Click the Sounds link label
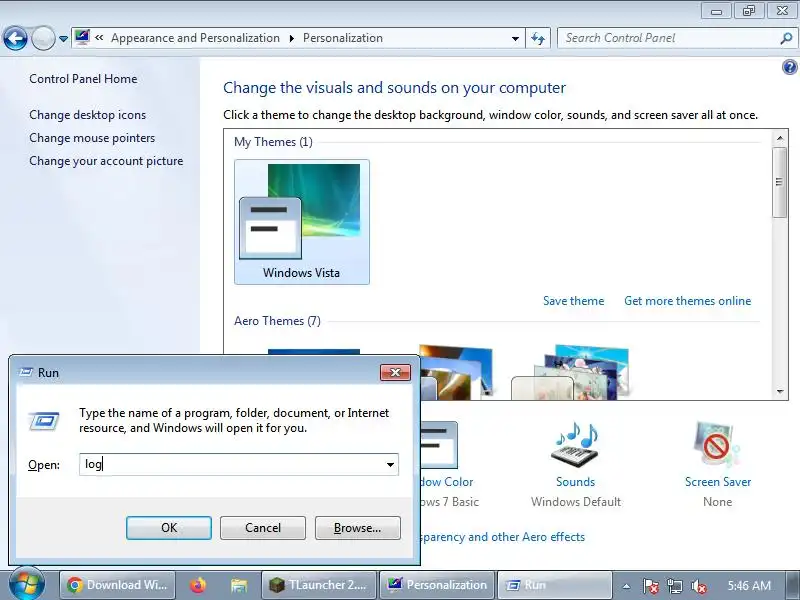The width and height of the screenshot is (800, 600). tap(575, 482)
